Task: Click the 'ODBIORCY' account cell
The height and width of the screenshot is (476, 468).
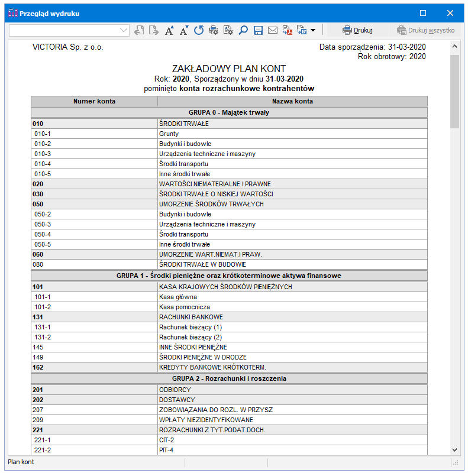Action: click(x=292, y=390)
